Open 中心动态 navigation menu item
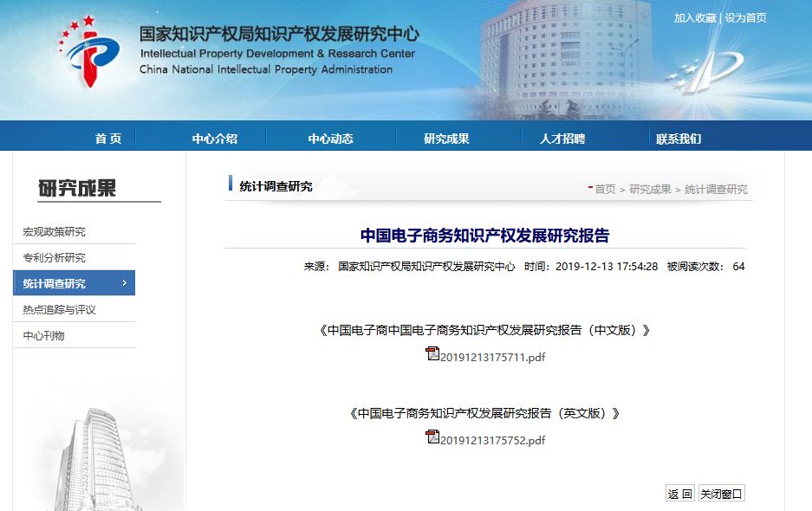Viewport: 812px width, 511px height. pyautogui.click(x=331, y=139)
